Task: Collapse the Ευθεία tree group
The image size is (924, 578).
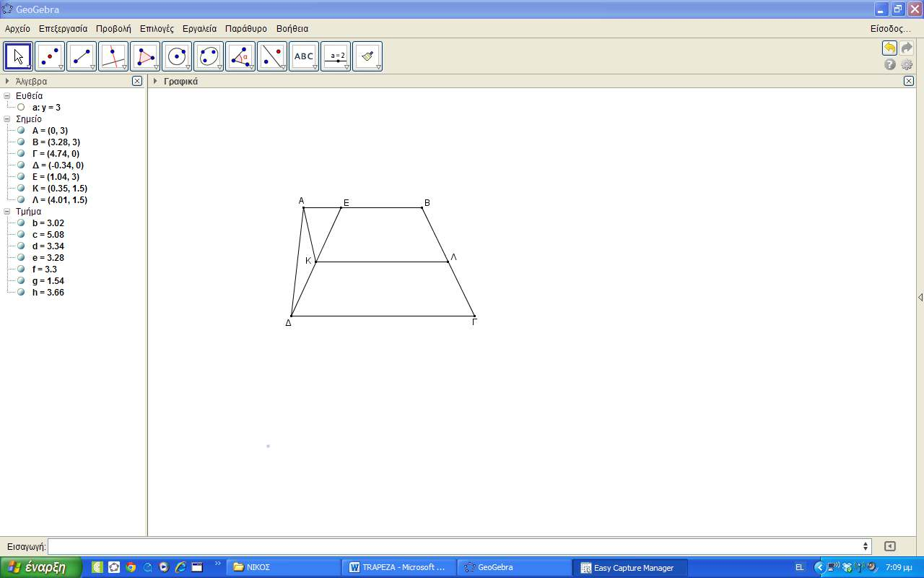Action: (x=7, y=95)
